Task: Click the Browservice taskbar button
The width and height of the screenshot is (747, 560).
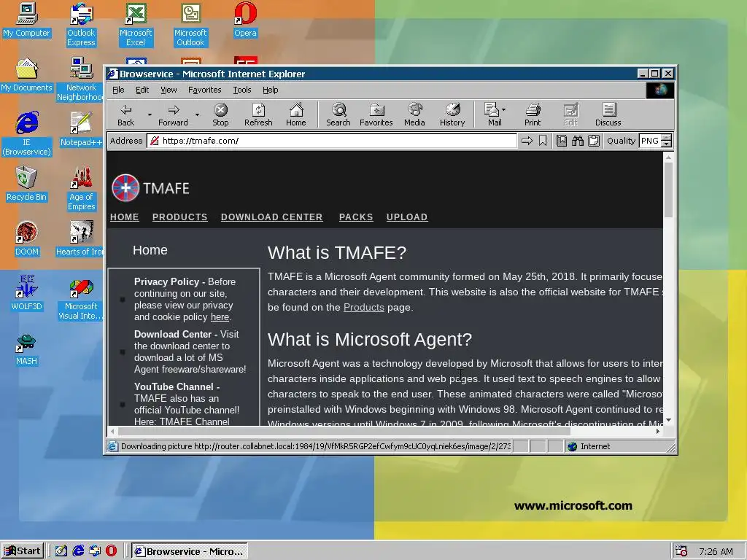Action: tap(190, 551)
